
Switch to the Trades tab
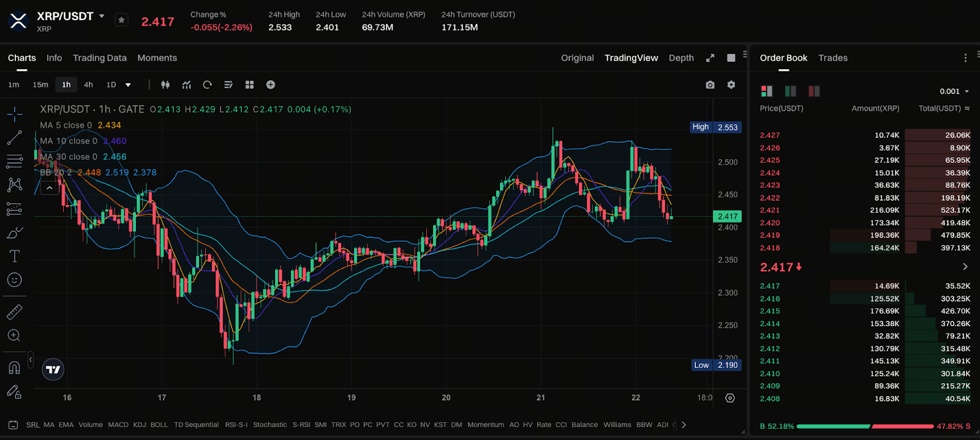pyautogui.click(x=832, y=58)
